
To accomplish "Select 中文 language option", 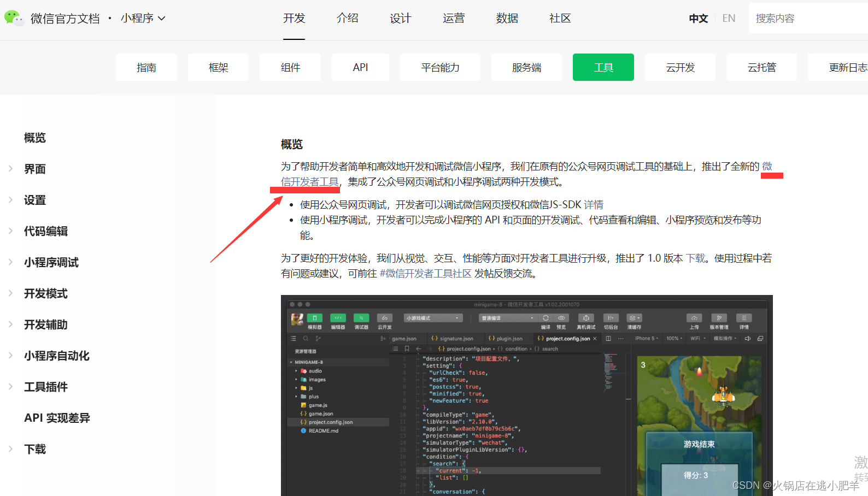I will (x=698, y=19).
